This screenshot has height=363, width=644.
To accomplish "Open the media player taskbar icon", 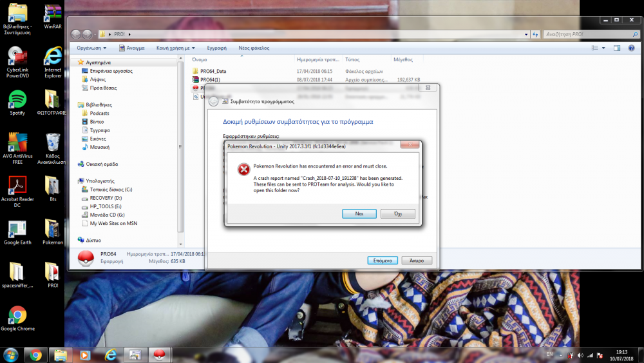I will [x=85, y=355].
